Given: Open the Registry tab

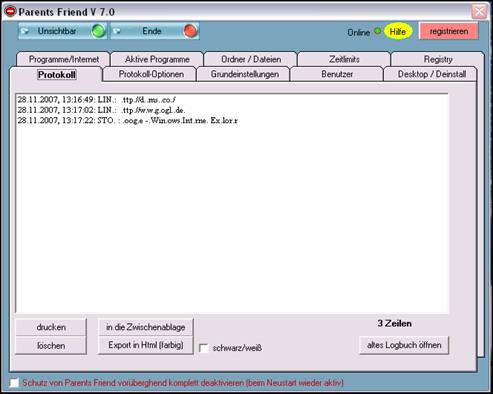Looking at the screenshot, I should (x=438, y=59).
